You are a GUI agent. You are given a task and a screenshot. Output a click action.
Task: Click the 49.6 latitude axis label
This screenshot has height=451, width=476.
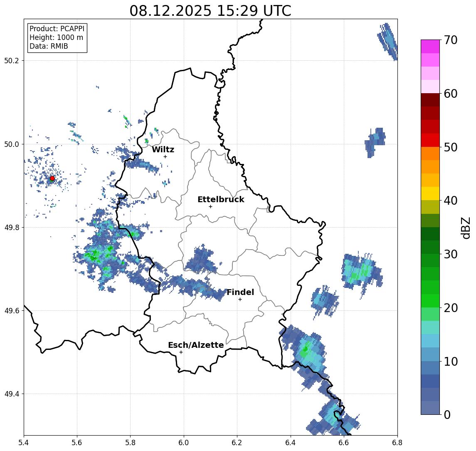point(12,311)
